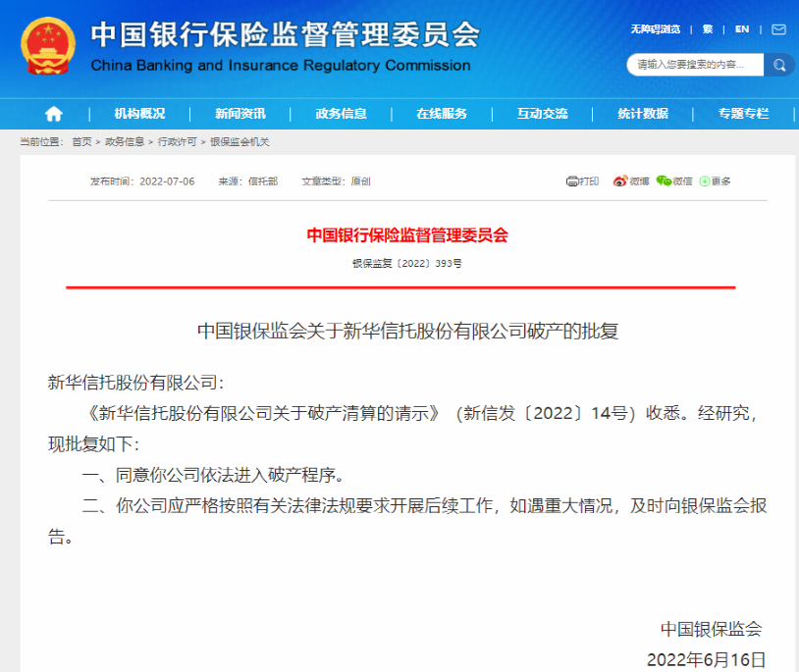This screenshot has width=799, height=672.
Task: Click the red heading 中国银行保险监督管理委员会
Action: (x=407, y=235)
